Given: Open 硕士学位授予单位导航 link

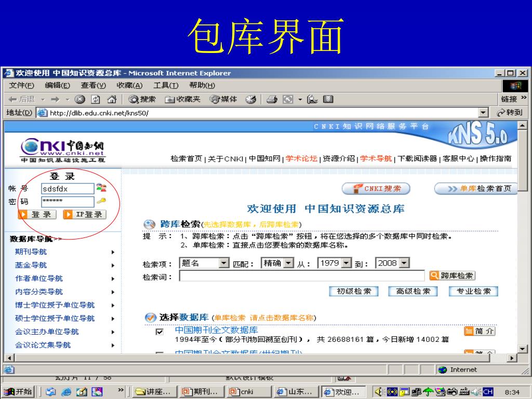Looking at the screenshot, I should (x=55, y=318).
